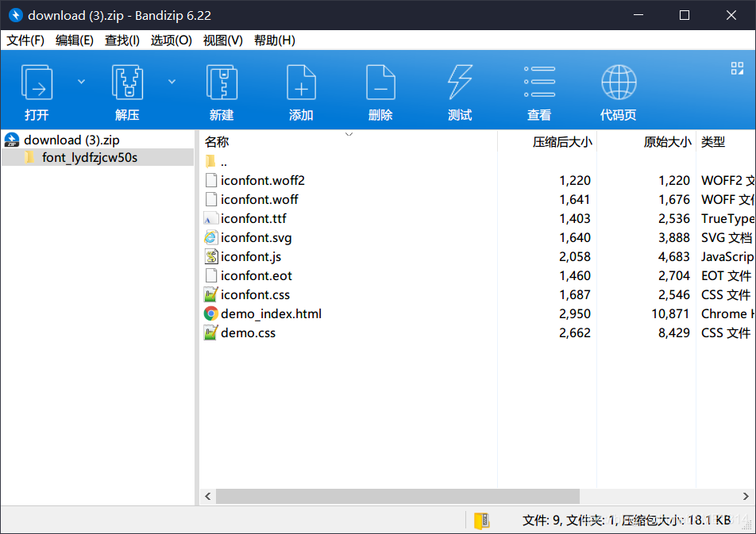This screenshot has width=756, height=534.
Task: Open the 帮助(H) menu
Action: coord(274,40)
